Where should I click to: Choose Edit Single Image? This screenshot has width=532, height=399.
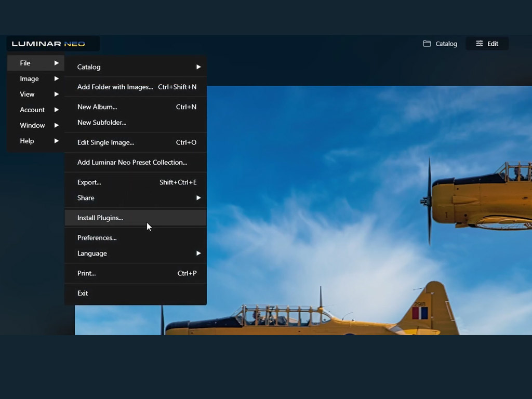(x=105, y=142)
